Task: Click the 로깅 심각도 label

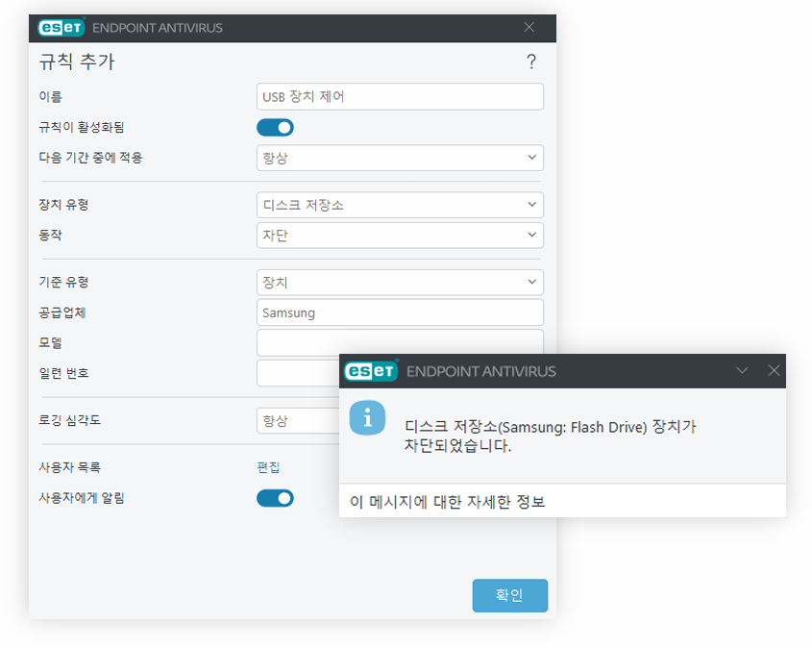Action: point(70,420)
